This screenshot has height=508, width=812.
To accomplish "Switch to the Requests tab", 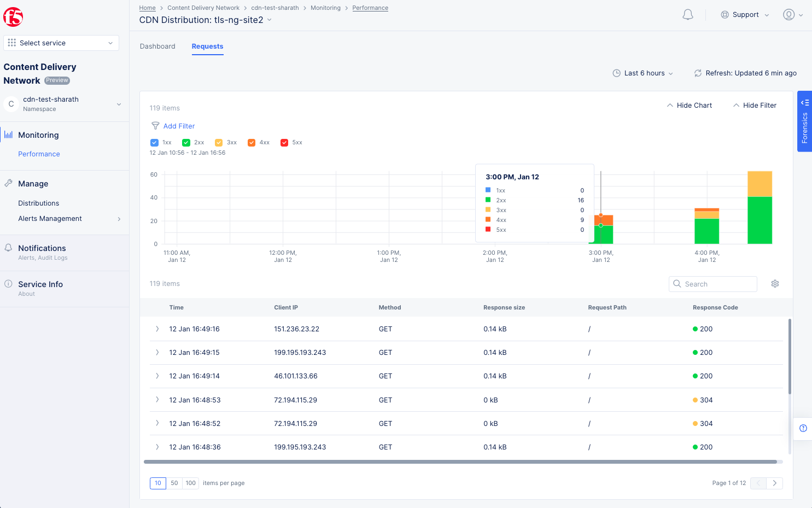I will click(x=207, y=46).
